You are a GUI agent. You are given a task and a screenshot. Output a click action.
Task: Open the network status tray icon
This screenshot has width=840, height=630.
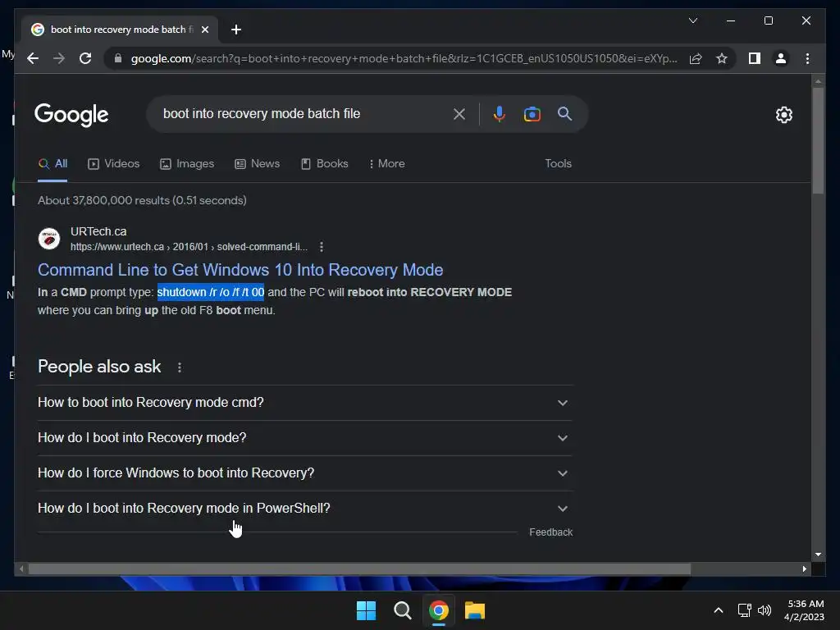point(744,610)
